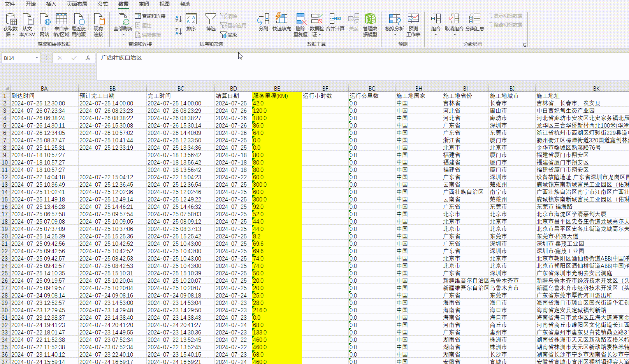Click the 从文本/CSV import icon
Image resolution: width=629 pixels, height=364 pixels.
(x=27, y=25)
